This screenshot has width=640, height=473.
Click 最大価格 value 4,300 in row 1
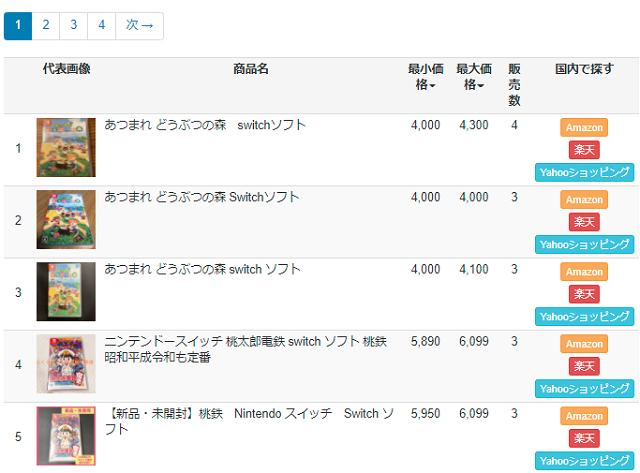point(474,125)
